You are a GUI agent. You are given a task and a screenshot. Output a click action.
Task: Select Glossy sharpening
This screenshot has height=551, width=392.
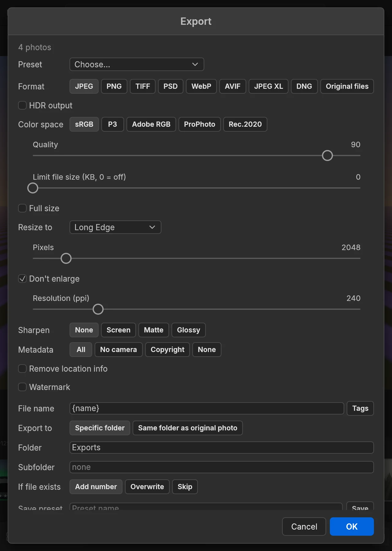point(189,330)
